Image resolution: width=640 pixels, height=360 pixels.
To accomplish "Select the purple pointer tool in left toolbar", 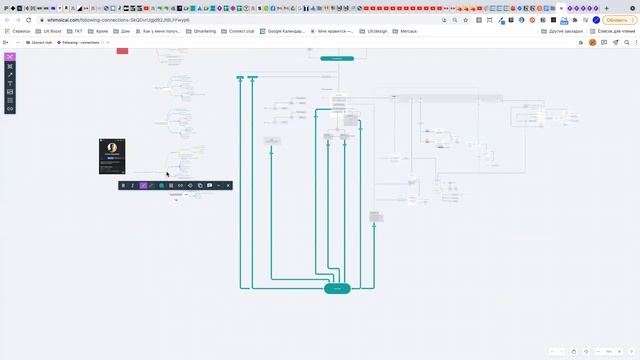I will tap(10, 57).
